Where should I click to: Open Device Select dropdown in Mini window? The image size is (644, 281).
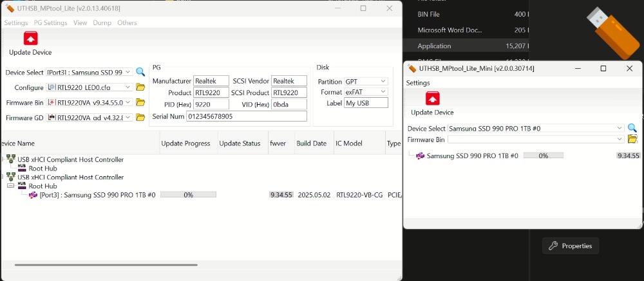[x=620, y=129]
